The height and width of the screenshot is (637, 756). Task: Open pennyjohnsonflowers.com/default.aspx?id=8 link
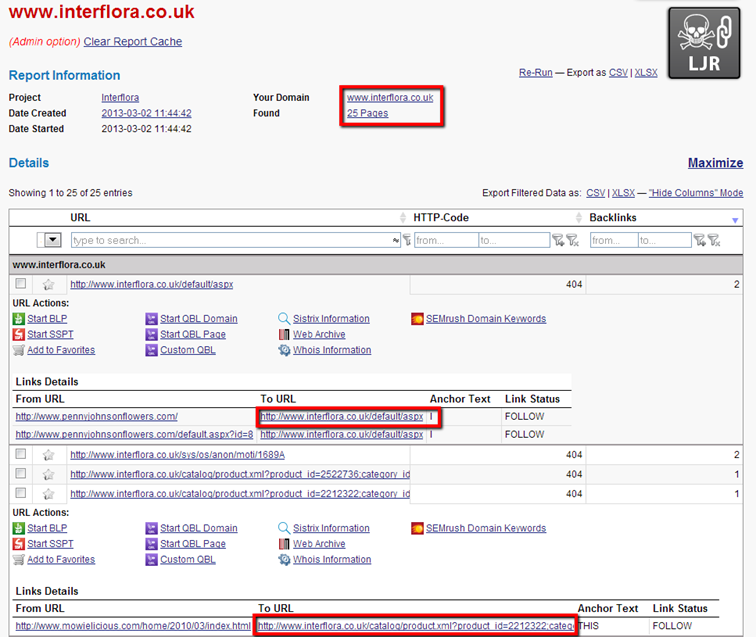[134, 434]
